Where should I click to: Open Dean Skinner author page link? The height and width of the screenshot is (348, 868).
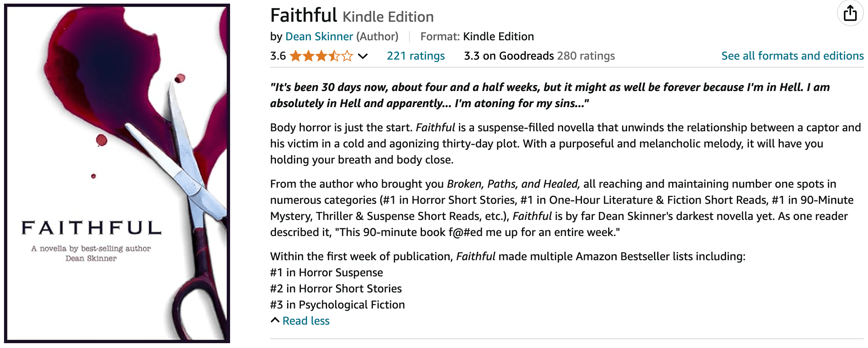[319, 37]
